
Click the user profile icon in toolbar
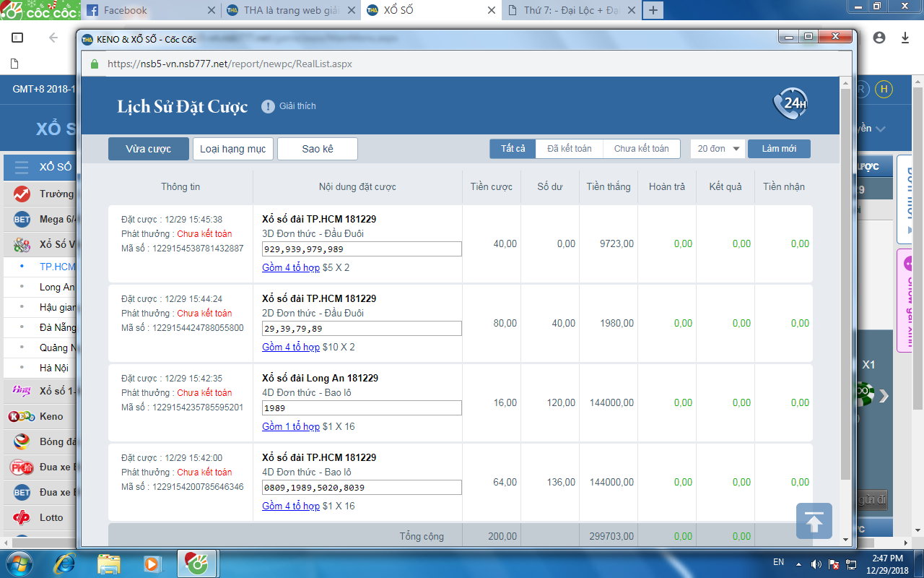click(x=879, y=38)
